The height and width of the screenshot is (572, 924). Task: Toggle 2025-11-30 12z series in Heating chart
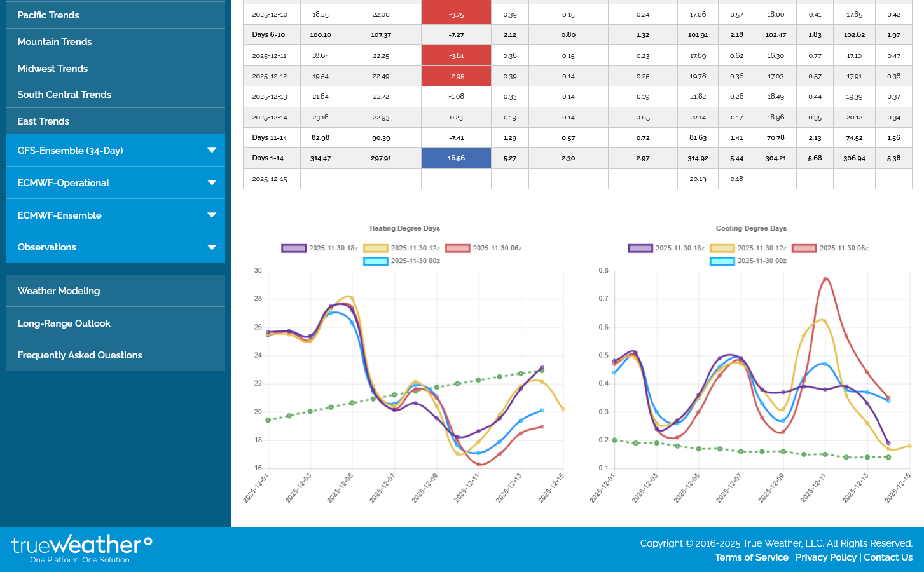click(376, 249)
